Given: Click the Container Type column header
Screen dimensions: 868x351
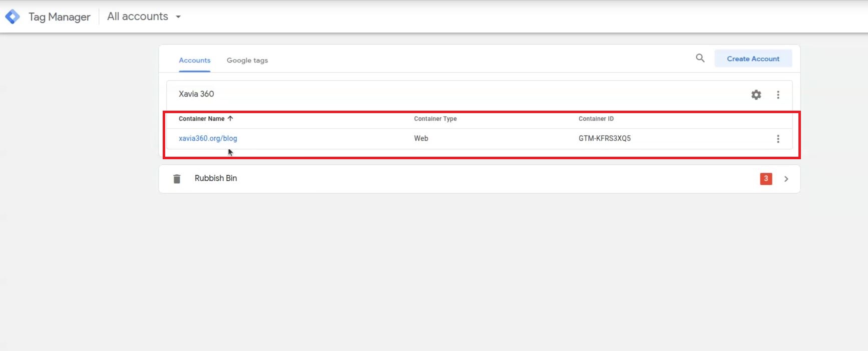Looking at the screenshot, I should click(x=436, y=119).
